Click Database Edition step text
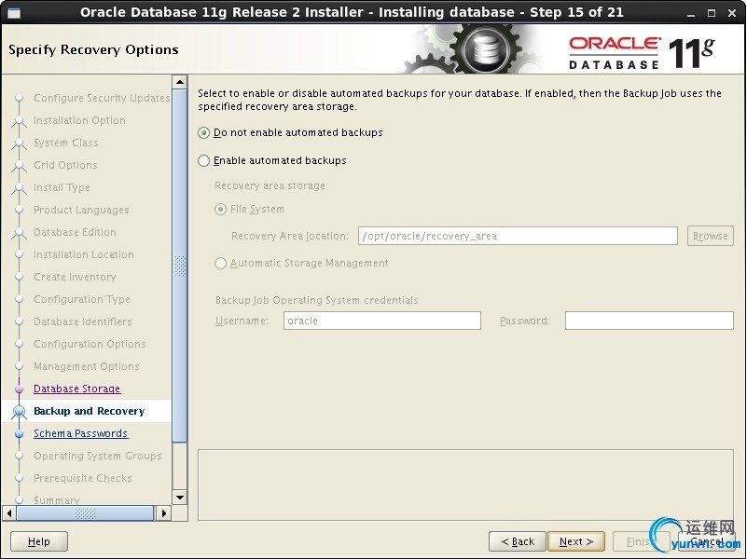The height and width of the screenshot is (560, 747). [75, 232]
